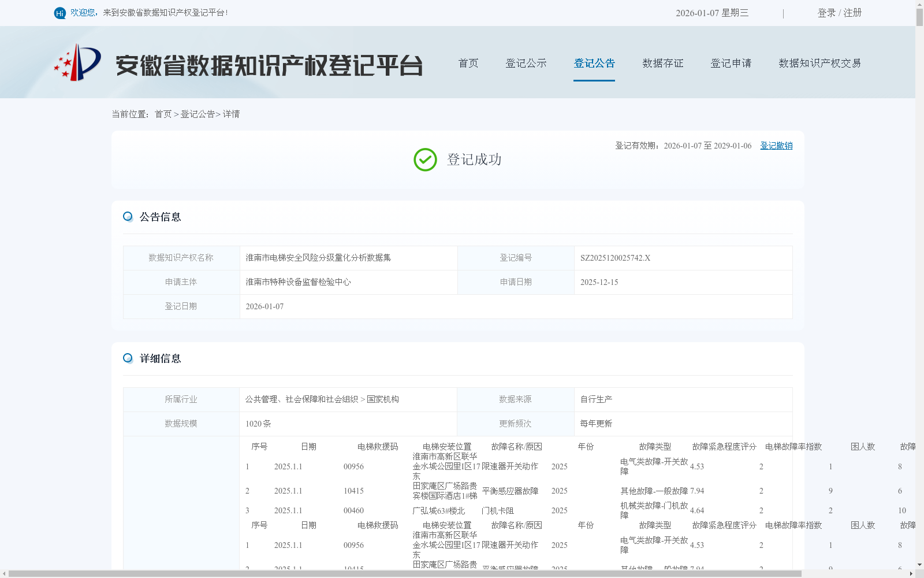
Task: Click the 登记有效期 validity period text
Action: click(x=683, y=146)
